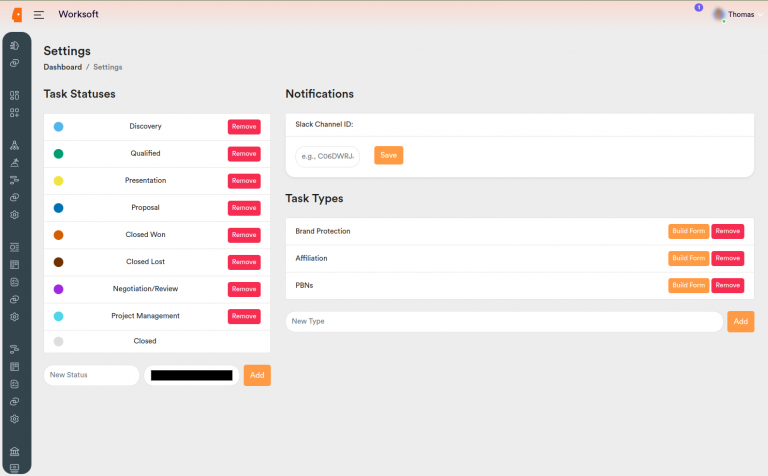Screen dimensions: 768x476
Task: Focus the Slack Channel ID input field
Action: click(x=328, y=156)
